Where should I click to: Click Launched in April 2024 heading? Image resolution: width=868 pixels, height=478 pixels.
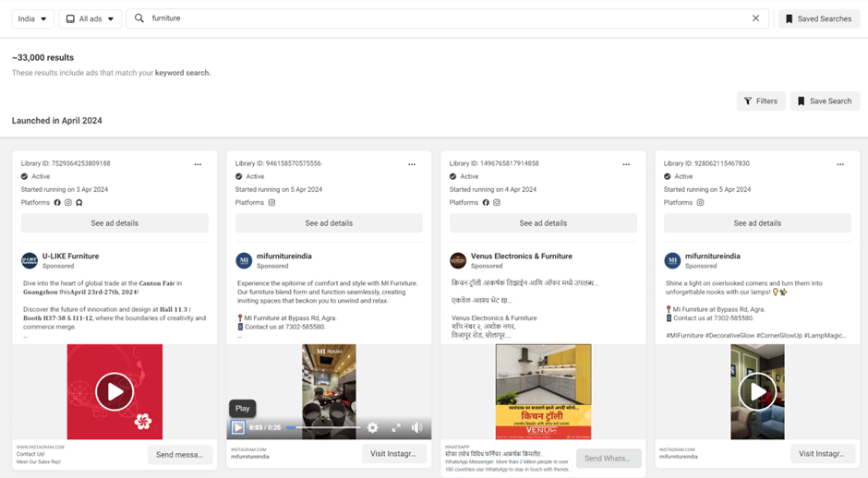coord(57,121)
